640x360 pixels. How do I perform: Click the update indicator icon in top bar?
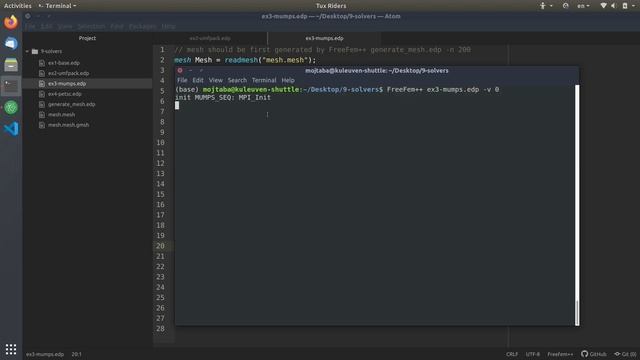[x=565, y=6]
